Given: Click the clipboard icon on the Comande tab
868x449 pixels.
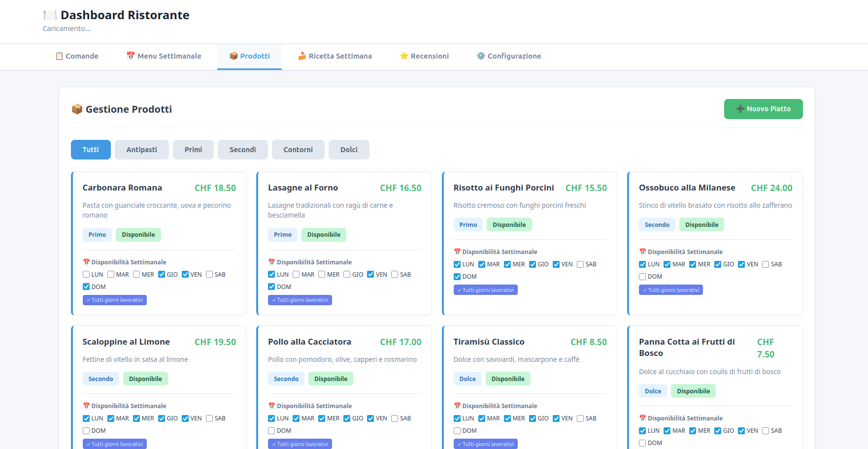Looking at the screenshot, I should pos(59,56).
